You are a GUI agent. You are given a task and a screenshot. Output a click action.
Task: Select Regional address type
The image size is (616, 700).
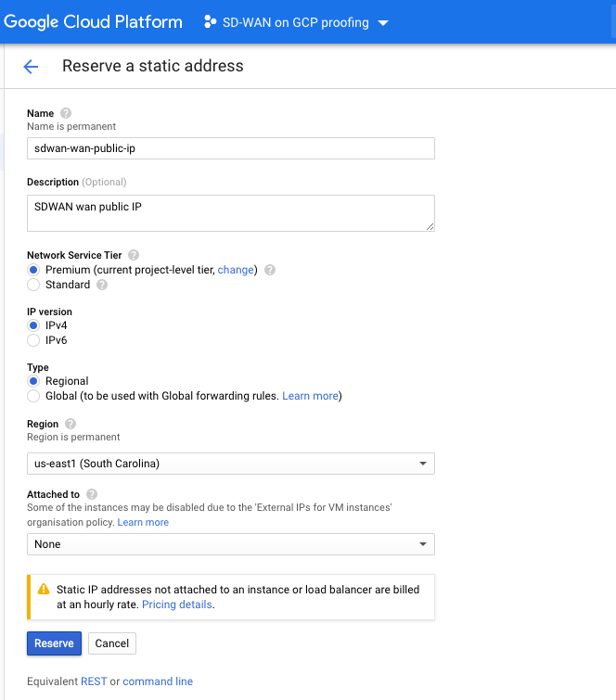click(x=33, y=381)
